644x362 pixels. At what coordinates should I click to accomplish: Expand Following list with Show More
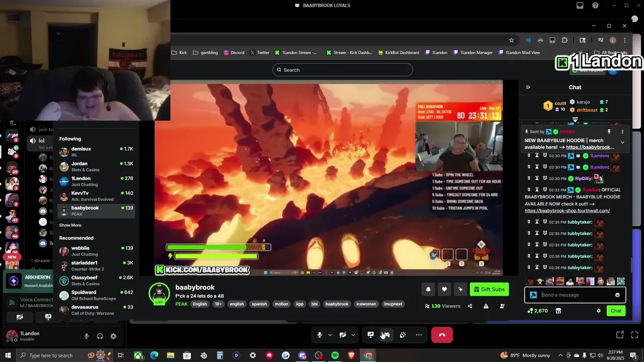70,225
